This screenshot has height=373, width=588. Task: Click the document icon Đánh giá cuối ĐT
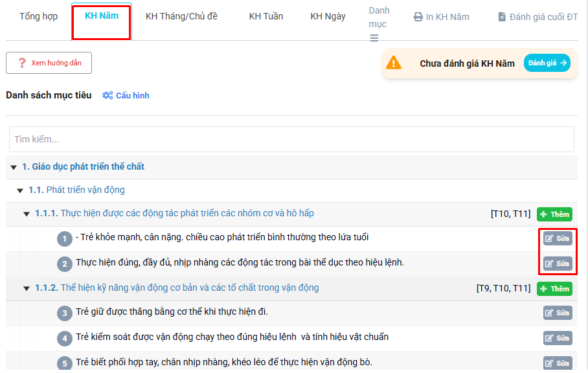pos(502,17)
